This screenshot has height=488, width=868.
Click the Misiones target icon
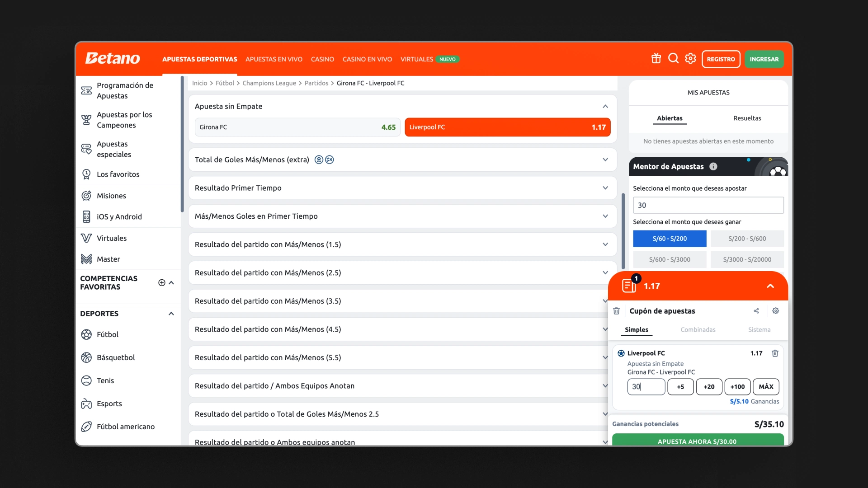86,196
